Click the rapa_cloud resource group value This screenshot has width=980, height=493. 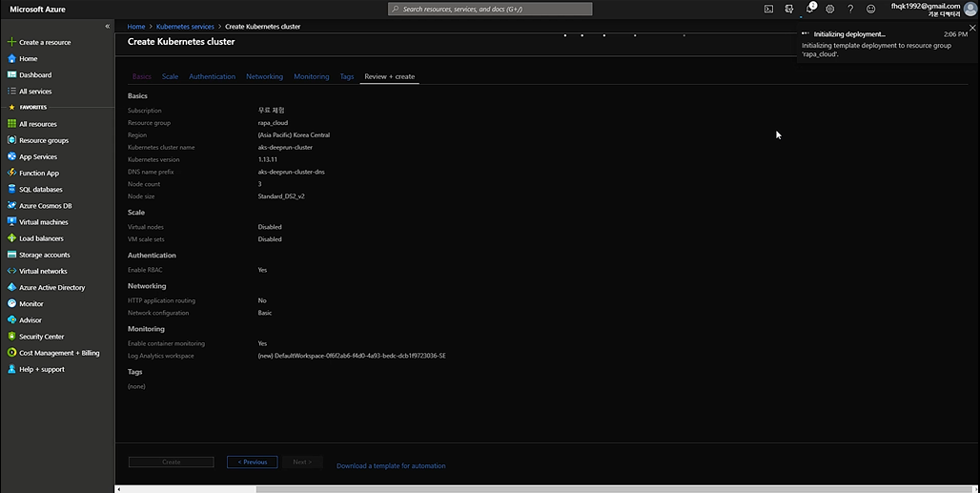pos(274,122)
